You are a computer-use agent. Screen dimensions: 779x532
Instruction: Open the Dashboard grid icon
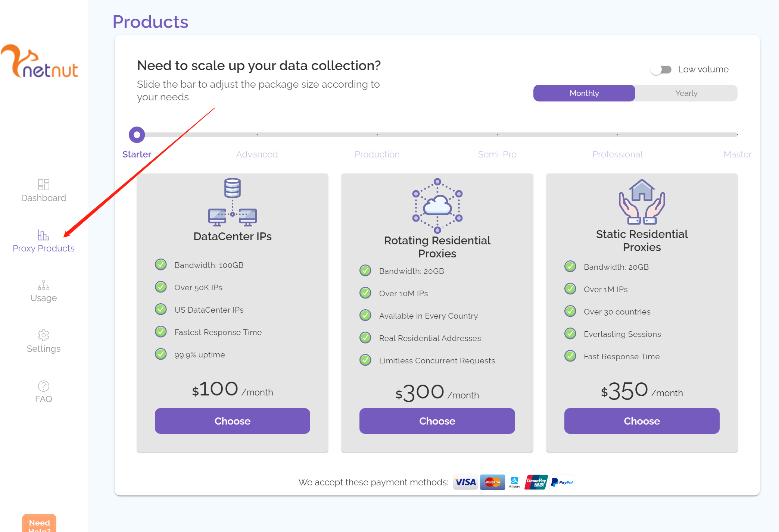pos(44,184)
